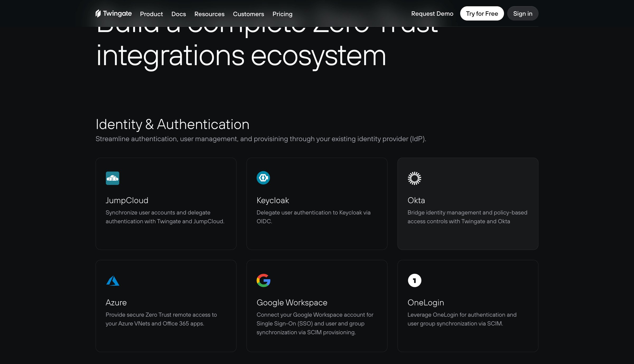Click the 'Streamline authentication, user management' subtitle
The height and width of the screenshot is (364, 634).
tap(261, 139)
